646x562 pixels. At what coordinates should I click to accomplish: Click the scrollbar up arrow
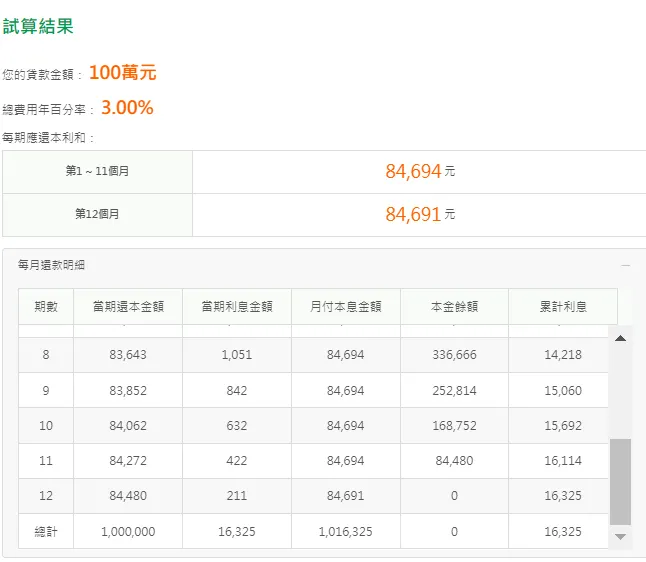click(620, 339)
